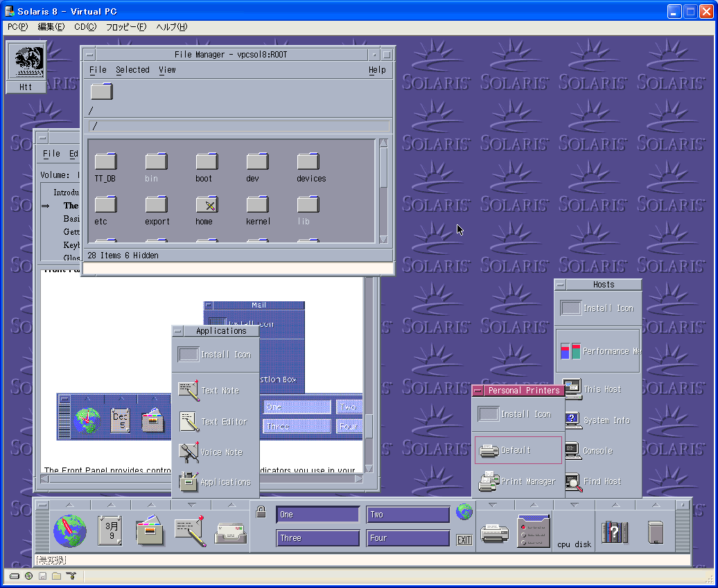Click the File Manager vertical scrollbar

[383, 190]
